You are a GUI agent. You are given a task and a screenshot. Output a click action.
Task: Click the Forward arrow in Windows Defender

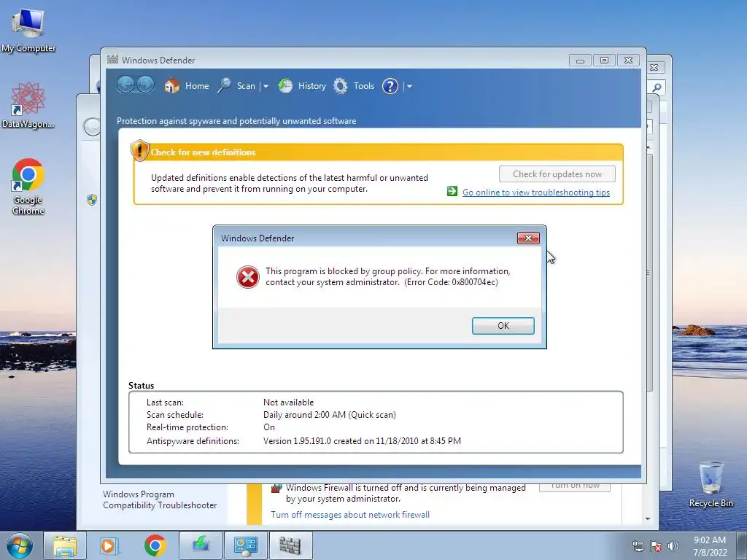[146, 85]
